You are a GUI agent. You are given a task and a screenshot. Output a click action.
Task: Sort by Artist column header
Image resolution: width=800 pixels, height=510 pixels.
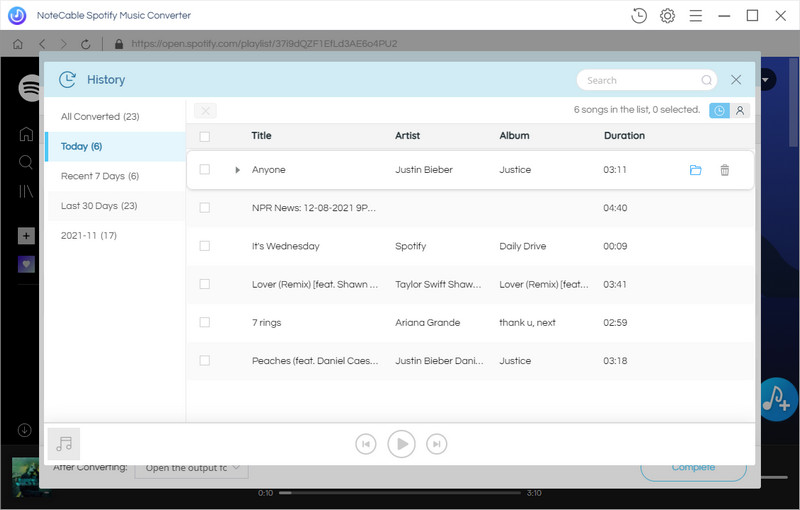pos(407,136)
